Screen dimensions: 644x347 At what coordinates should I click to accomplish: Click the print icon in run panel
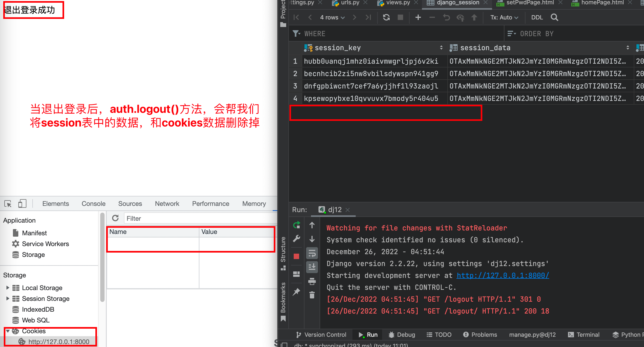click(312, 281)
